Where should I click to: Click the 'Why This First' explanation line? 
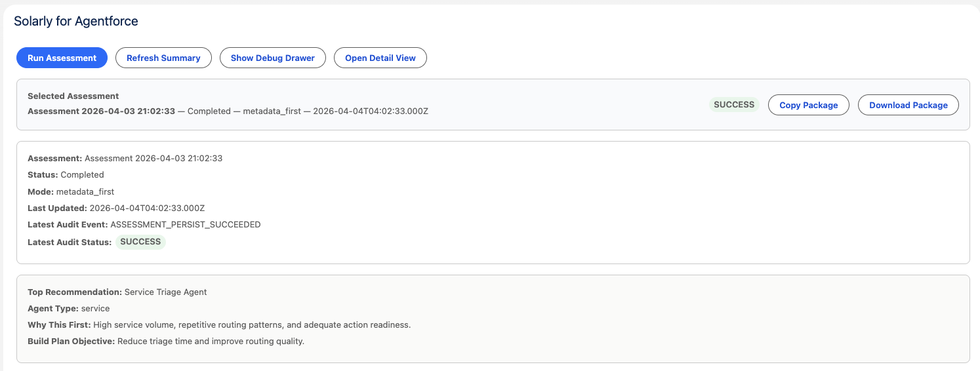(x=219, y=324)
